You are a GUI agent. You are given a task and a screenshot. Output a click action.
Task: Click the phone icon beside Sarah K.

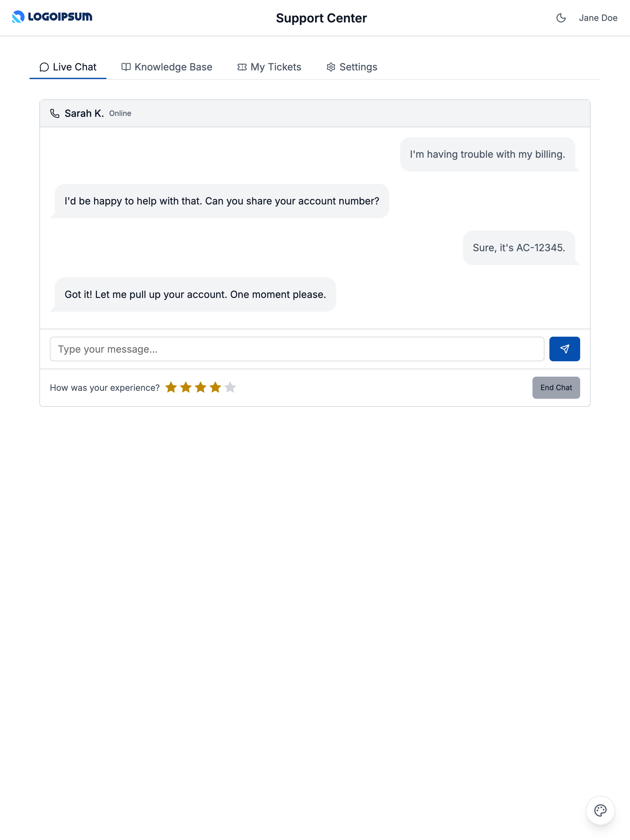(x=55, y=113)
